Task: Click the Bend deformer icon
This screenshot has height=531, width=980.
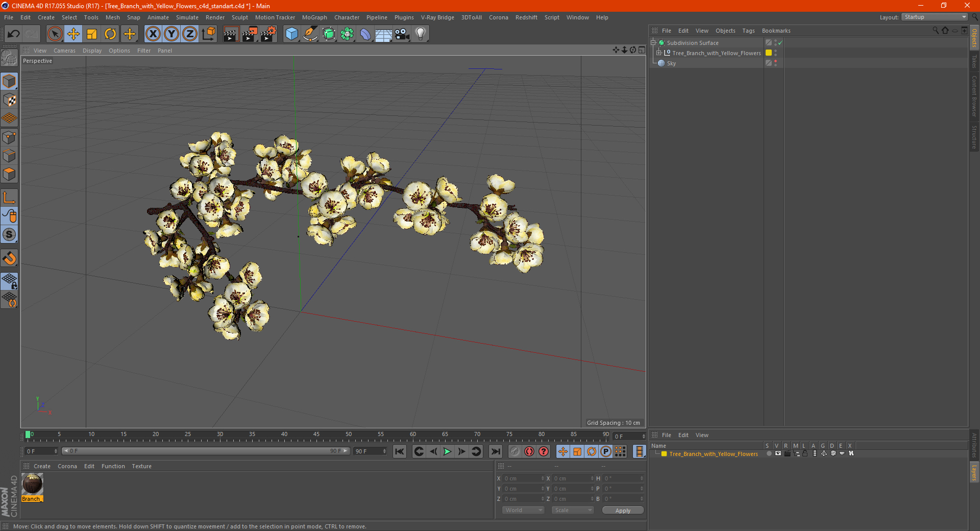Action: click(365, 34)
